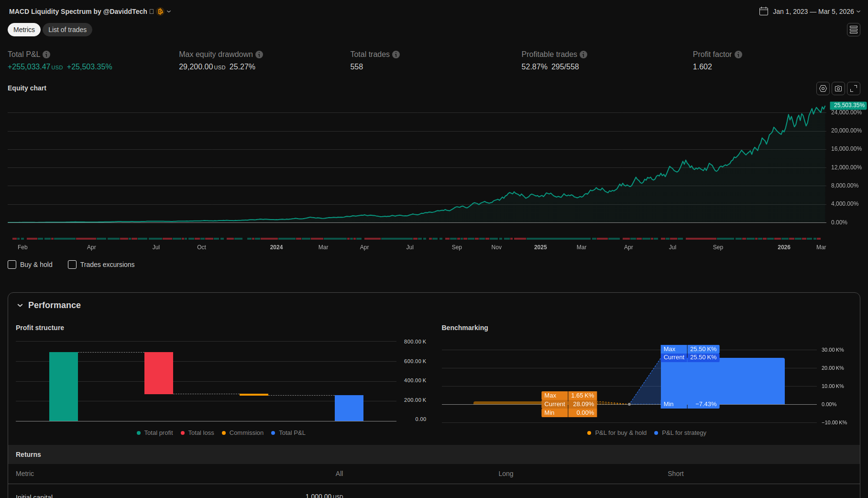Click the orange strategy badge icon
868x498 pixels.
coord(161,11)
